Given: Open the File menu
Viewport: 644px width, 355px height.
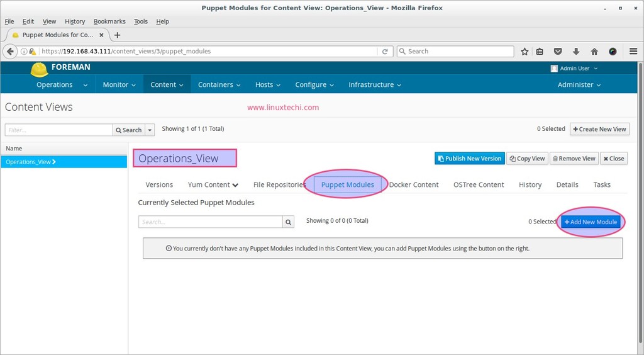Looking at the screenshot, I should pyautogui.click(x=9, y=21).
